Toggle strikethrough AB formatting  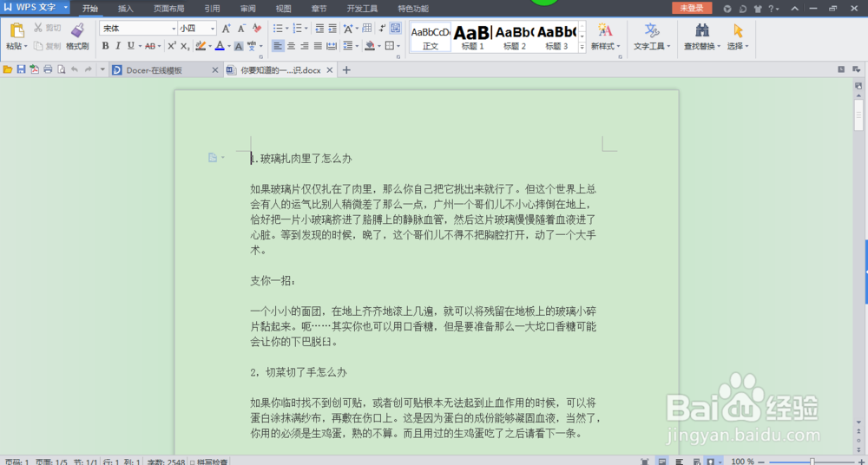(149, 46)
